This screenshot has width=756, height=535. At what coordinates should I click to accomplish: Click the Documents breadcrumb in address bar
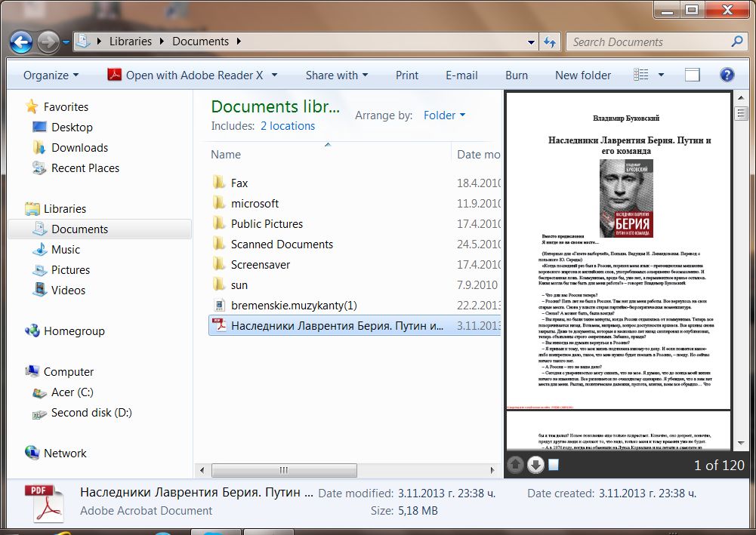(201, 42)
